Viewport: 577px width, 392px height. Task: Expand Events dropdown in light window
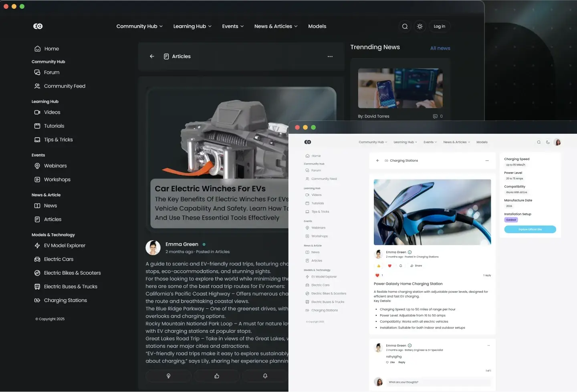pyautogui.click(x=430, y=142)
